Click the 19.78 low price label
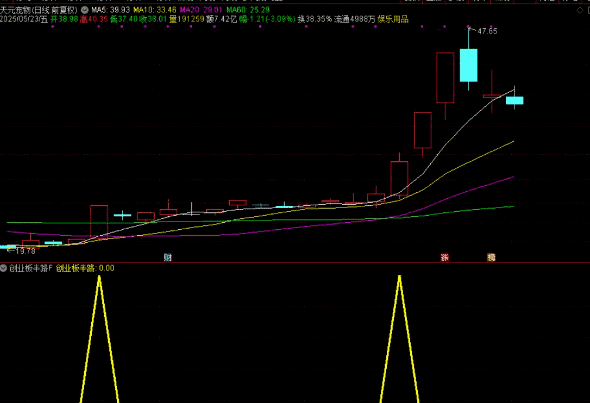Screen dimensions: 590x403 pos(22,251)
